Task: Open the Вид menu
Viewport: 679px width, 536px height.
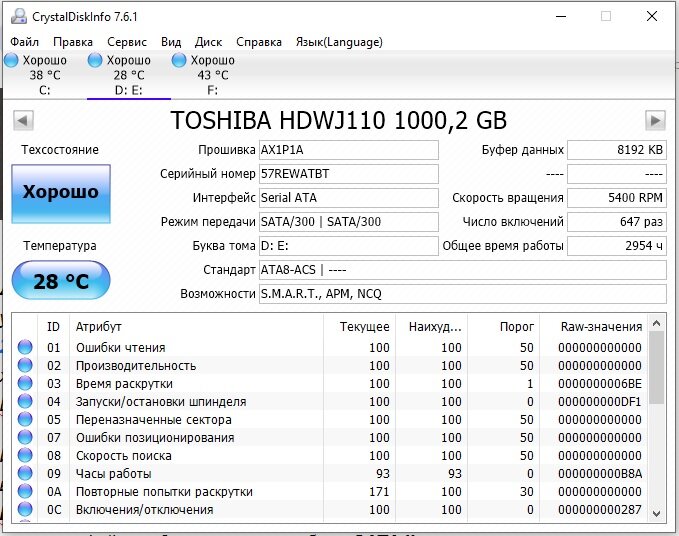Action: (171, 42)
